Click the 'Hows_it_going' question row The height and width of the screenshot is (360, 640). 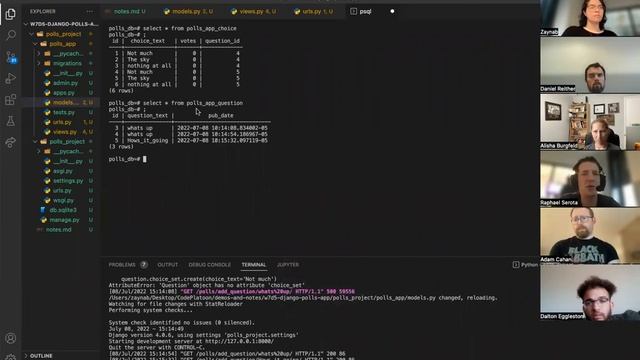point(189,140)
